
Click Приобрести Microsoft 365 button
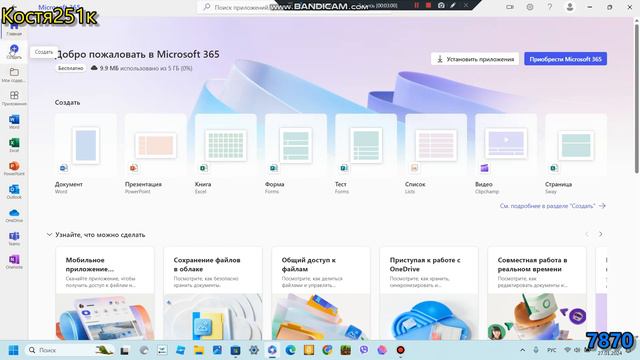pos(565,59)
